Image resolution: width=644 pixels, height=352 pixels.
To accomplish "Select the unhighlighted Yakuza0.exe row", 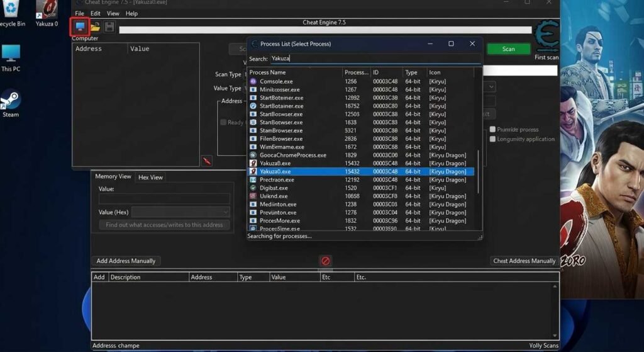I will coord(360,163).
